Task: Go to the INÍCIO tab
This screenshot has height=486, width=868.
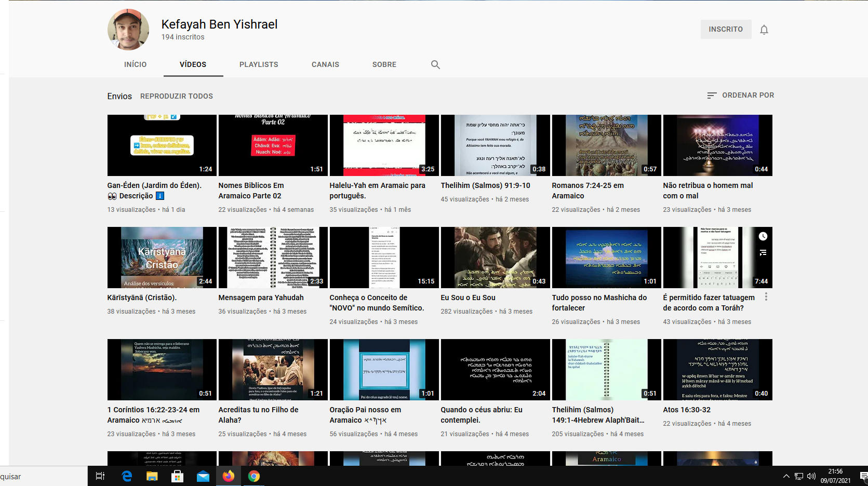Action: point(135,64)
